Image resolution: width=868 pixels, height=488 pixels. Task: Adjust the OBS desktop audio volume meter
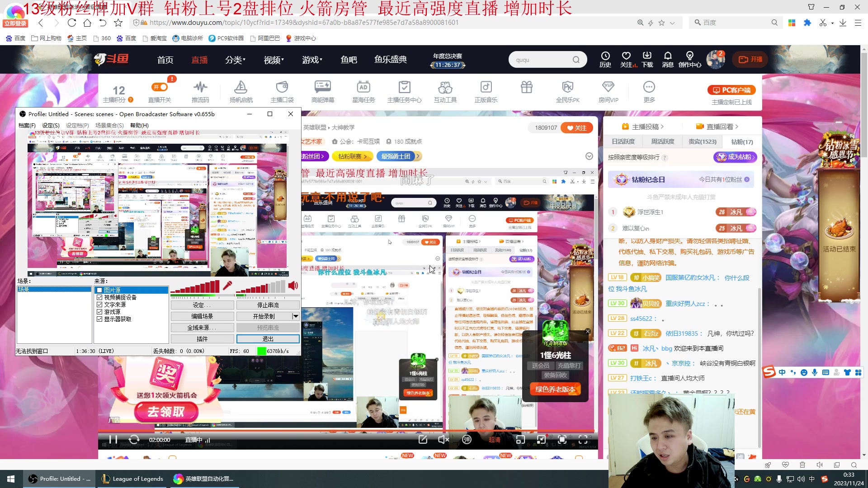pyautogui.click(x=260, y=286)
